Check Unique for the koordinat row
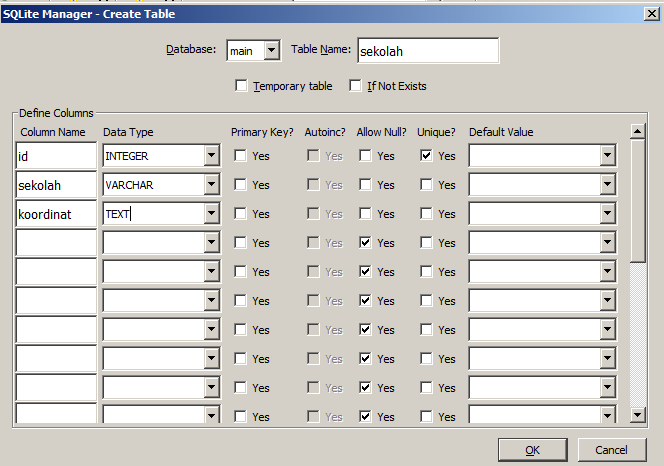Screen dimensions: 664x466 (x=426, y=214)
